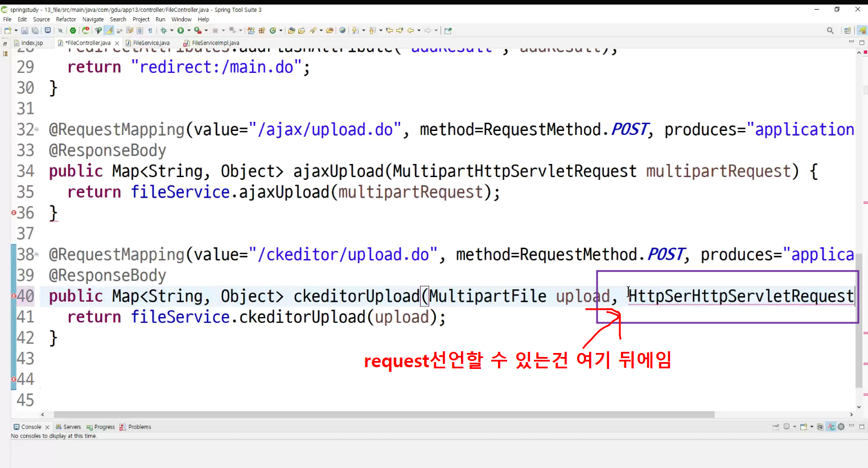Click the vertical editor scrollbar thumb
This screenshot has height=468, width=868.
[859, 321]
